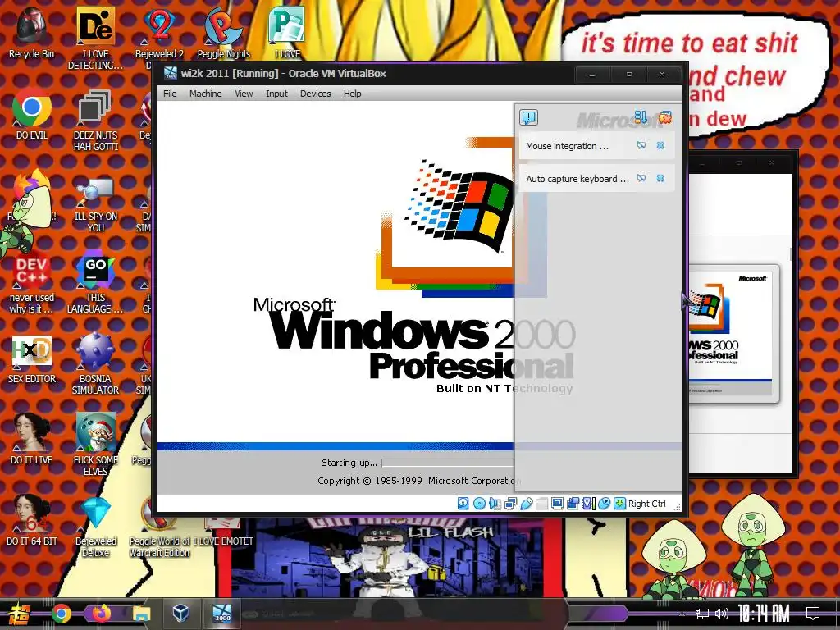Screen dimensions: 840x630
Task: Select the DO IT 64 BIT shortcut
Action: (x=31, y=521)
